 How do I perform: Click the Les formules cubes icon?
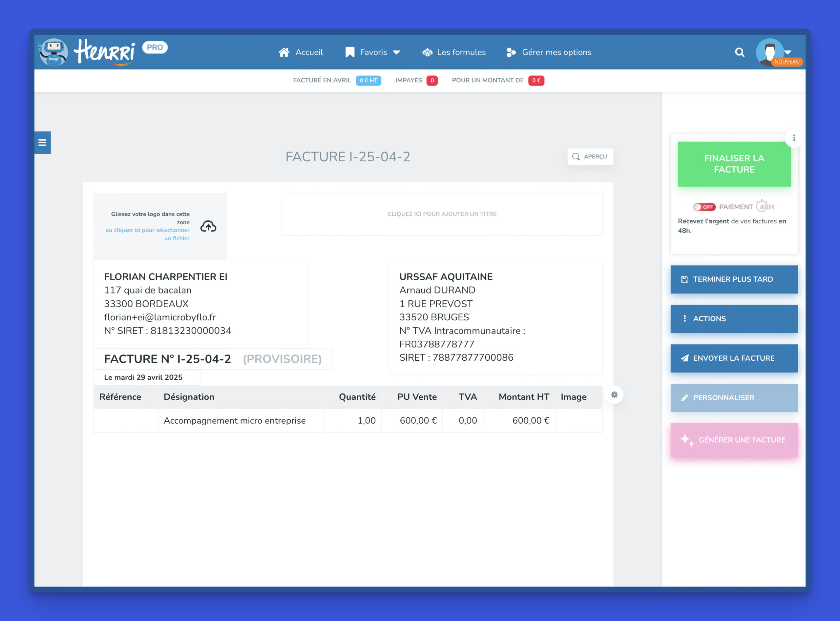(427, 52)
